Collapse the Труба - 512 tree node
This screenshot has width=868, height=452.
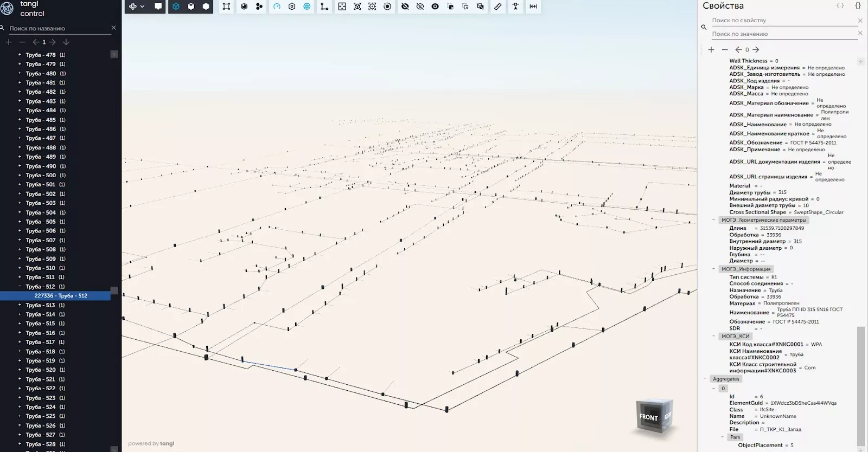click(x=20, y=286)
